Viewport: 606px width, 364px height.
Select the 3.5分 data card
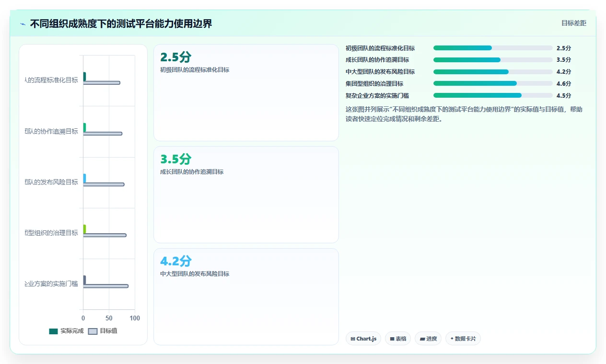click(x=246, y=194)
